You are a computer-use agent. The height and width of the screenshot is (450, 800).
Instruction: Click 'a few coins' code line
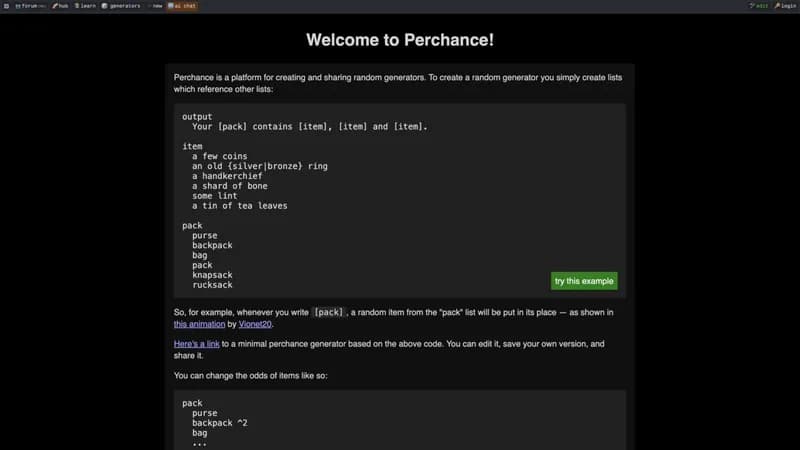tap(219, 157)
